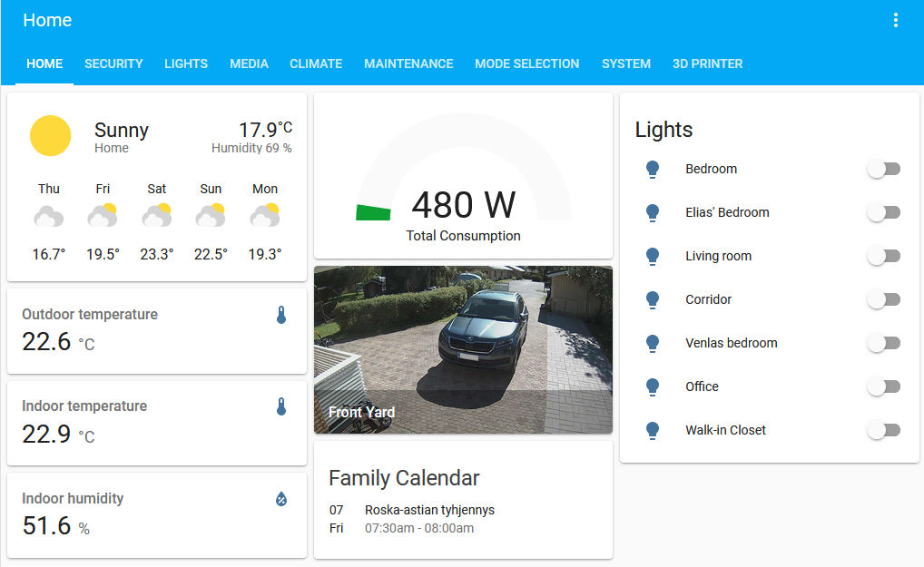924x567 pixels.
Task: Click Sunday's partly cloudy forecast icon
Action: [211, 216]
